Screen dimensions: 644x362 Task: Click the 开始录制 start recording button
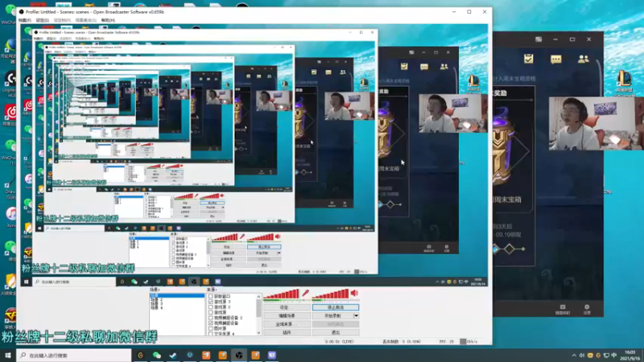(x=332, y=315)
